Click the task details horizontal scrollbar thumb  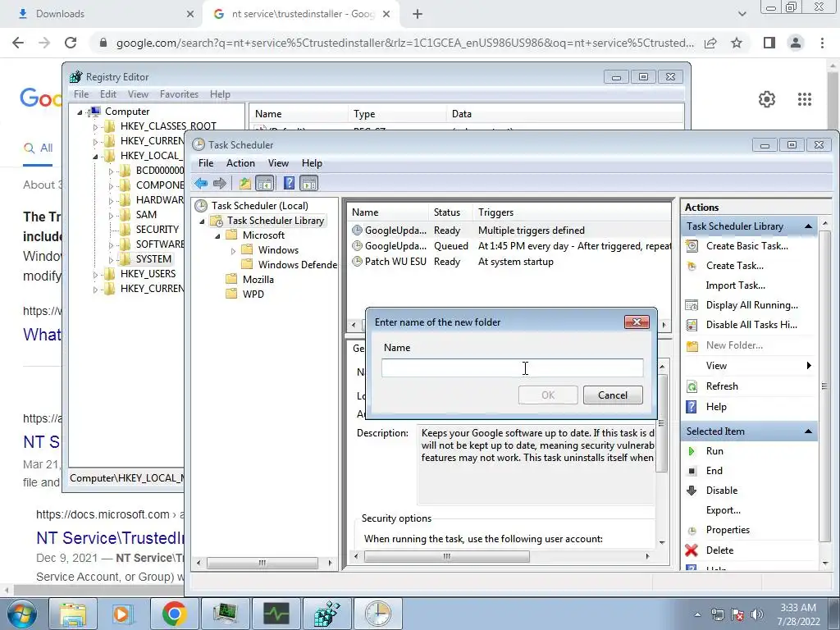tap(447, 557)
